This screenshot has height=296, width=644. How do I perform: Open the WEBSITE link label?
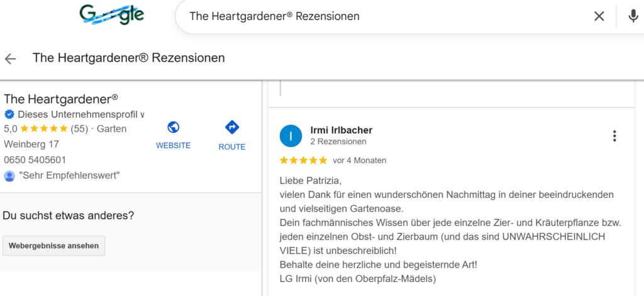[x=174, y=145]
